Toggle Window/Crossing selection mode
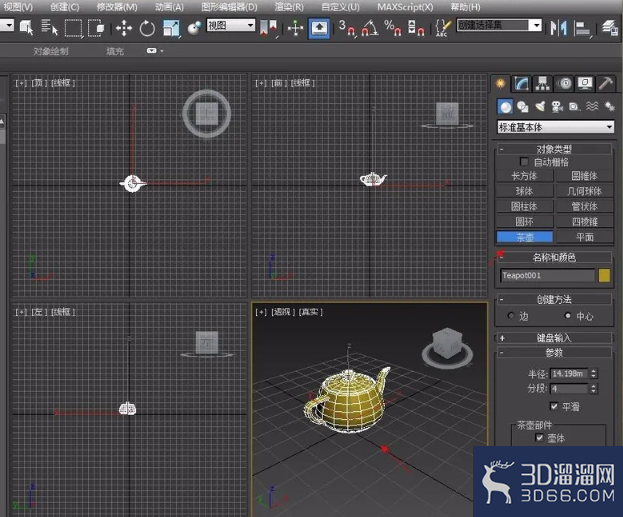 96,28
